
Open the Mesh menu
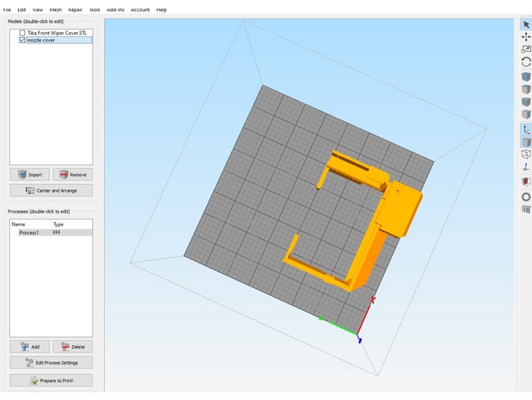click(56, 10)
